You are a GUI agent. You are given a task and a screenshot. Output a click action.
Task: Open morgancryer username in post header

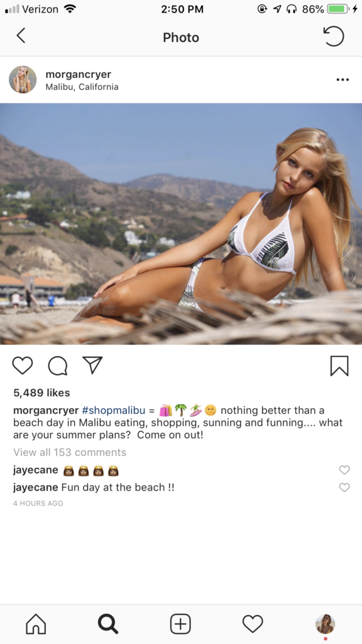click(79, 74)
